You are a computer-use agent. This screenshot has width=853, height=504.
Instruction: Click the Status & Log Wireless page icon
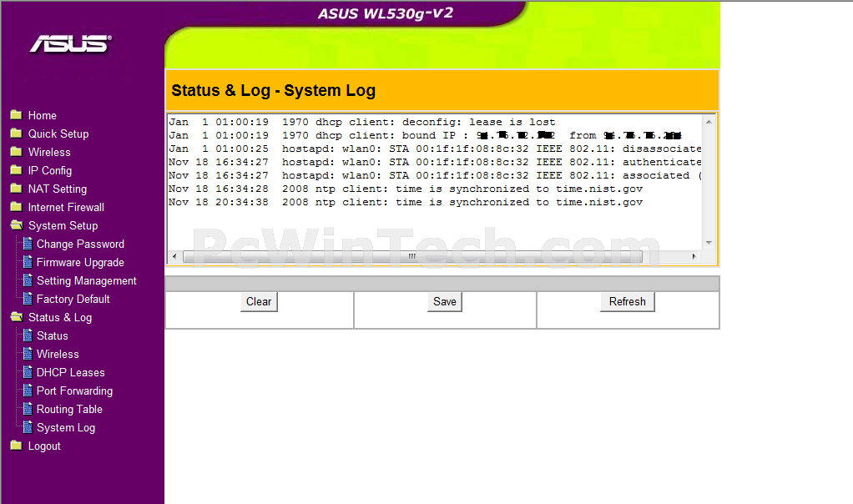pyautogui.click(x=28, y=354)
